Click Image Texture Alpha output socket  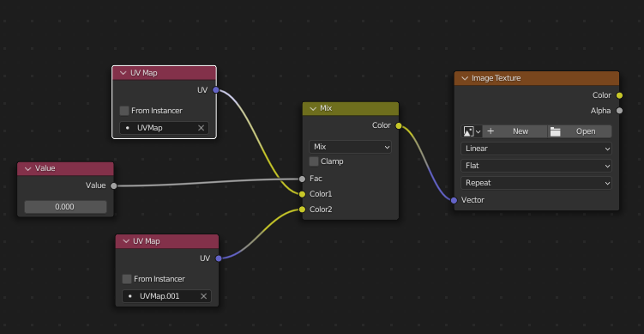pos(619,111)
